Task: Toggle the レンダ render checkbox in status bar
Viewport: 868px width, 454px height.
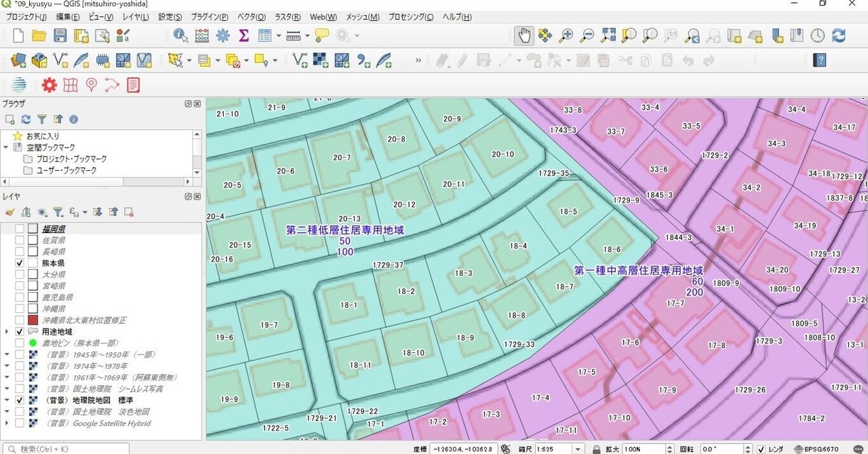Action: [762, 449]
